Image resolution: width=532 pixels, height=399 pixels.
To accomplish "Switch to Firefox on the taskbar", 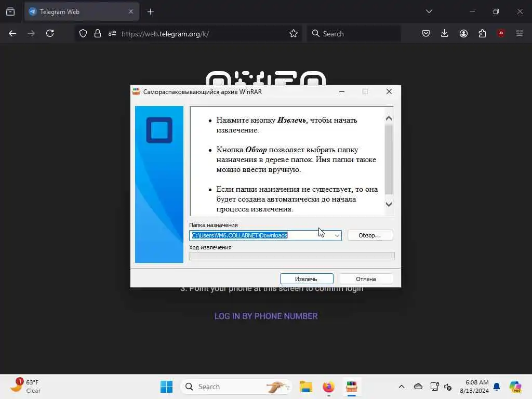I will [328, 387].
